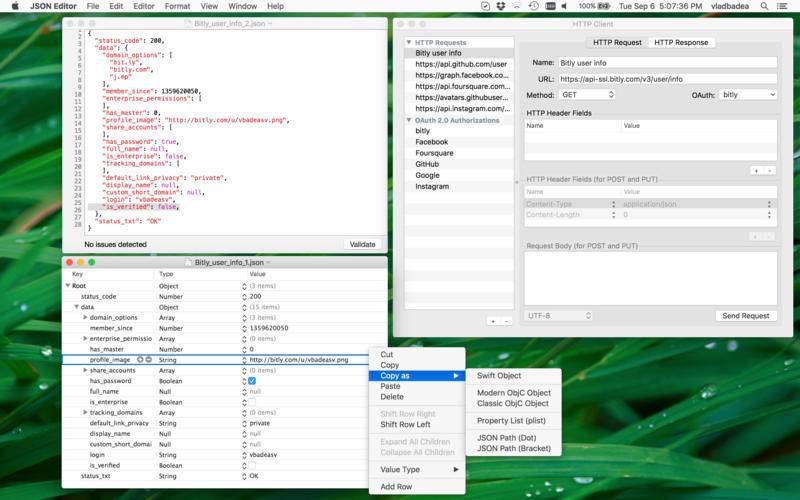This screenshot has height=500, width=800.
Task: Click the remove-row minus icon on profile_image row
Action: click(x=148, y=360)
